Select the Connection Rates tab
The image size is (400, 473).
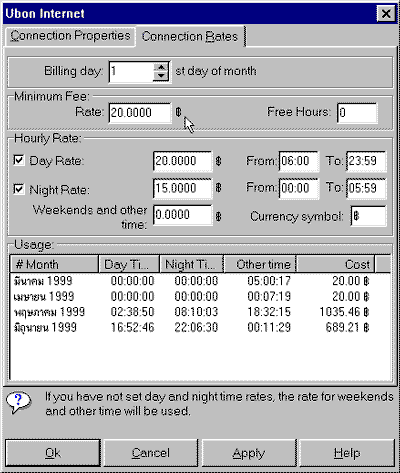[190, 36]
